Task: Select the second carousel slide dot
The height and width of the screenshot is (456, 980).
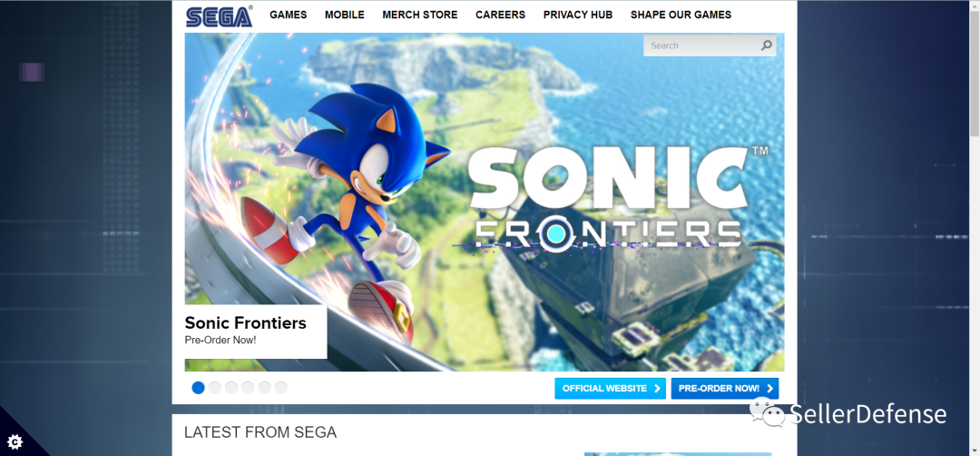Action: tap(214, 388)
